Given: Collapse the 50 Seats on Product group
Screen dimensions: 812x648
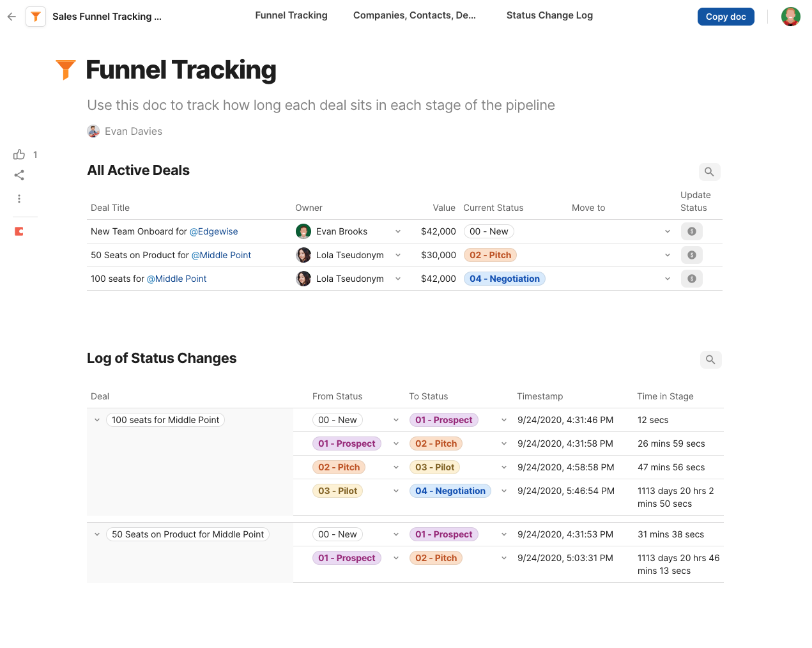Looking at the screenshot, I should pyautogui.click(x=97, y=534).
